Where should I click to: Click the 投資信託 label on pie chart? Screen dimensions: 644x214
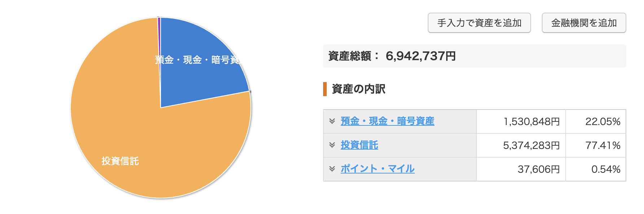click(x=120, y=161)
